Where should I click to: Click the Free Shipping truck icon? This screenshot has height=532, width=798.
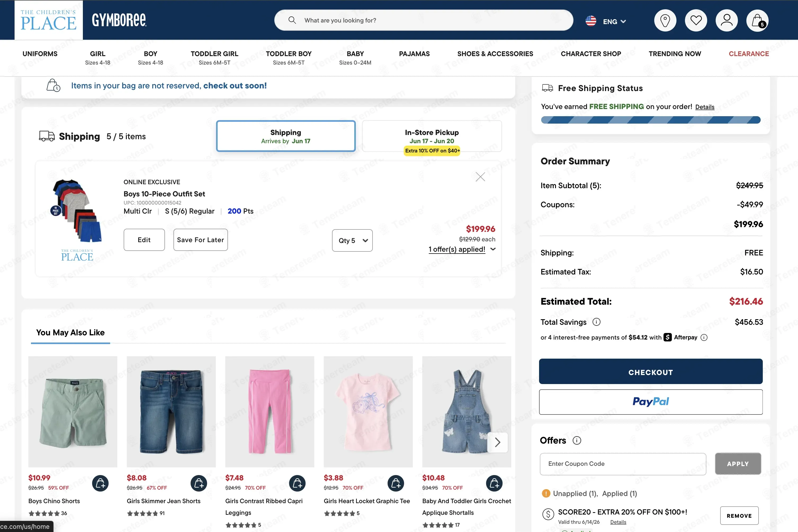click(x=547, y=88)
